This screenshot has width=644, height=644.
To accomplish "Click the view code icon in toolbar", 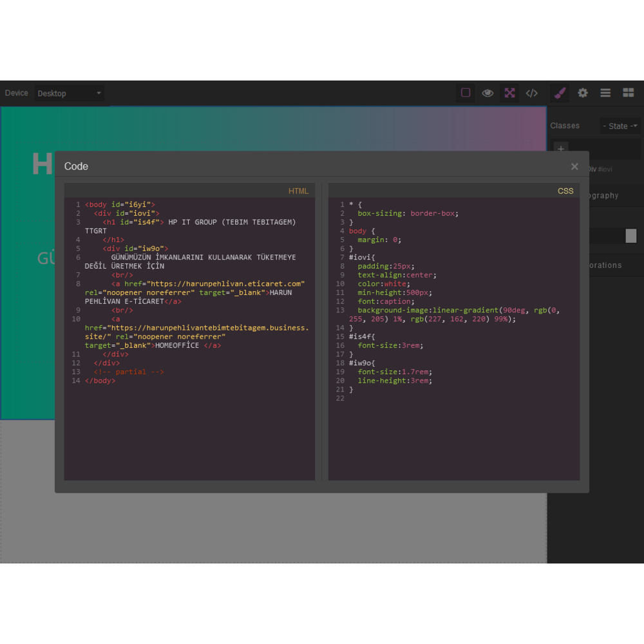I will (531, 93).
